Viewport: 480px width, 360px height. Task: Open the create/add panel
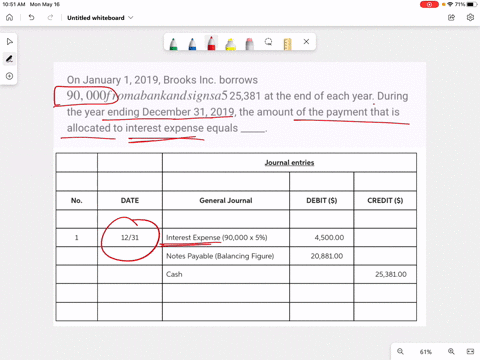click(9, 76)
